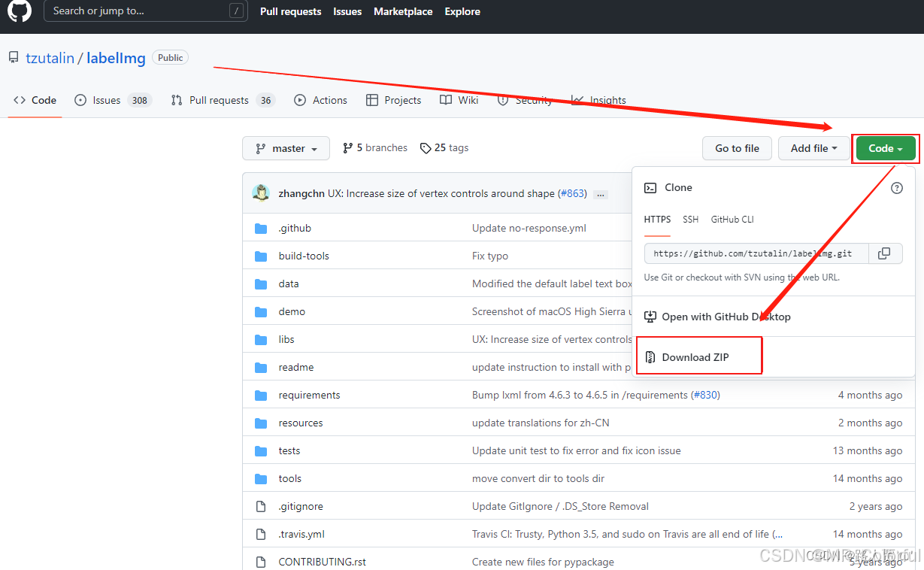Viewport: 924px width, 570px height.
Task: Click the data folder icon
Action: [x=261, y=283]
